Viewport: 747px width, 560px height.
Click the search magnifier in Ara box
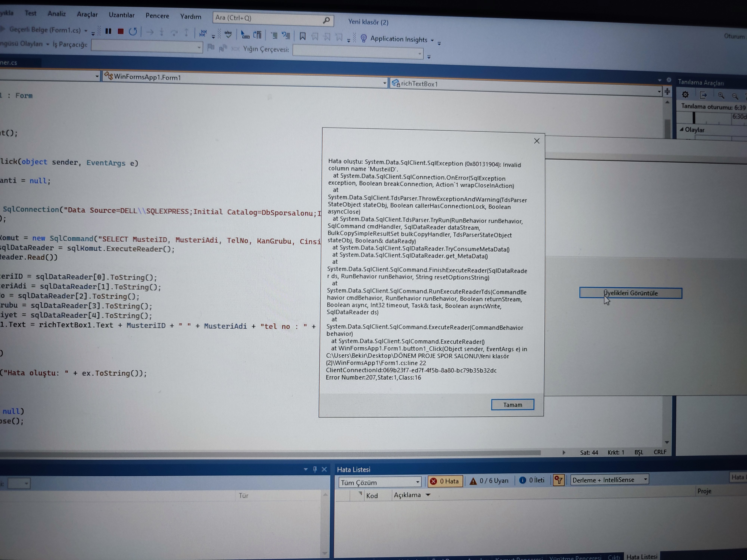click(326, 21)
